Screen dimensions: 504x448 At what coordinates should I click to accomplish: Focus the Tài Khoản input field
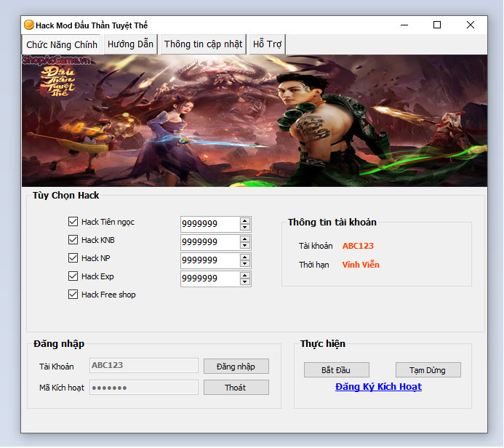(144, 365)
